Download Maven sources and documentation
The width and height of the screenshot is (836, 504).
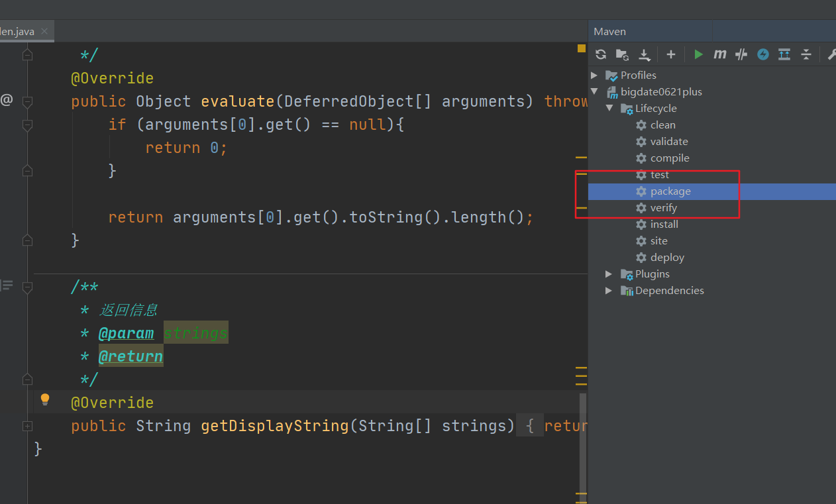pyautogui.click(x=644, y=54)
